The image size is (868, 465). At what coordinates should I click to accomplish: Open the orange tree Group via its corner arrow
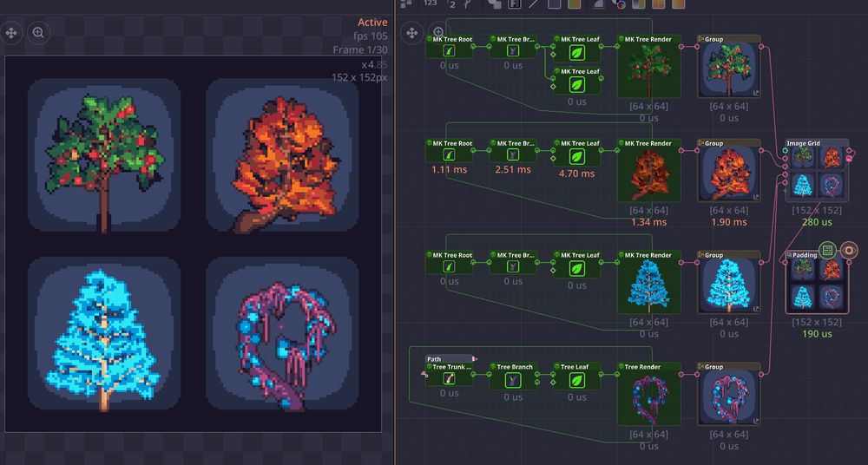point(756,198)
